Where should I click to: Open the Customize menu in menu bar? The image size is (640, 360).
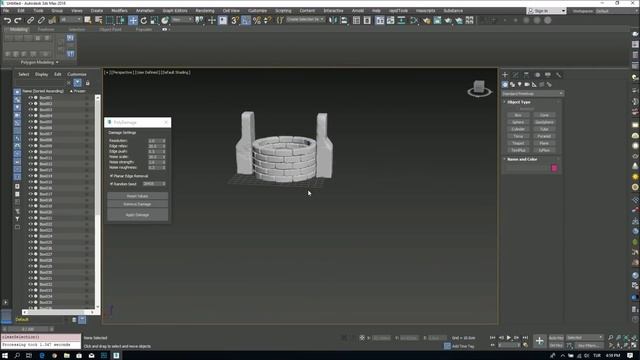(x=258, y=11)
